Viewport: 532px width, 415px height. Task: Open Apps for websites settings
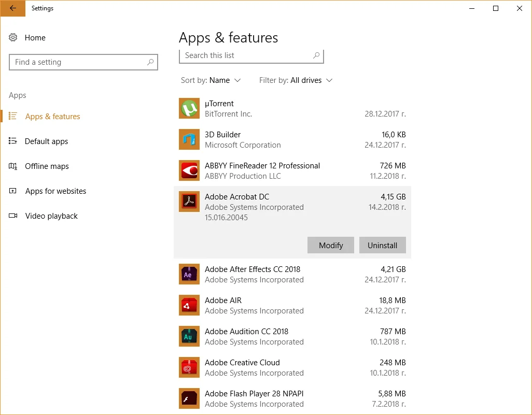[x=55, y=191]
